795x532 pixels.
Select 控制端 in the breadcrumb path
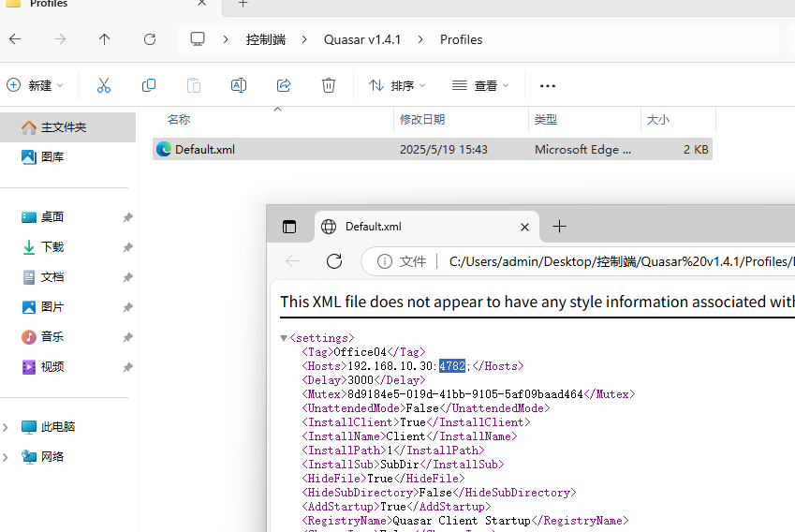266,39
